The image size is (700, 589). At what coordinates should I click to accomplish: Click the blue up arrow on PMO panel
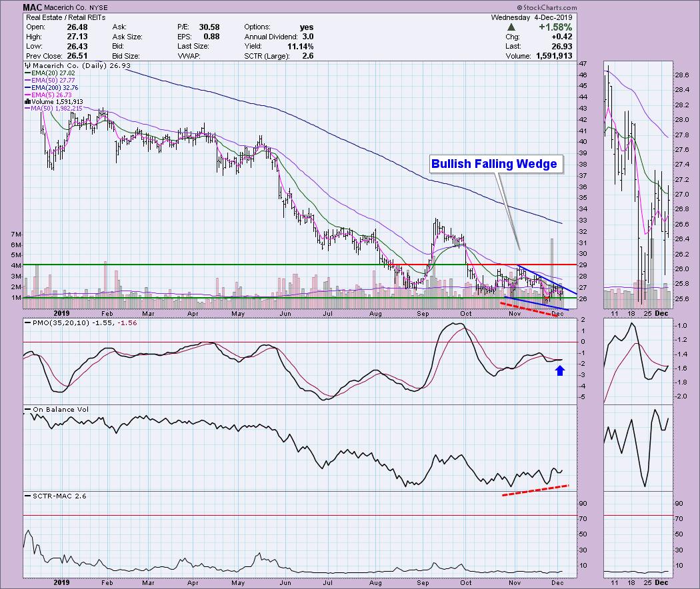tap(560, 370)
